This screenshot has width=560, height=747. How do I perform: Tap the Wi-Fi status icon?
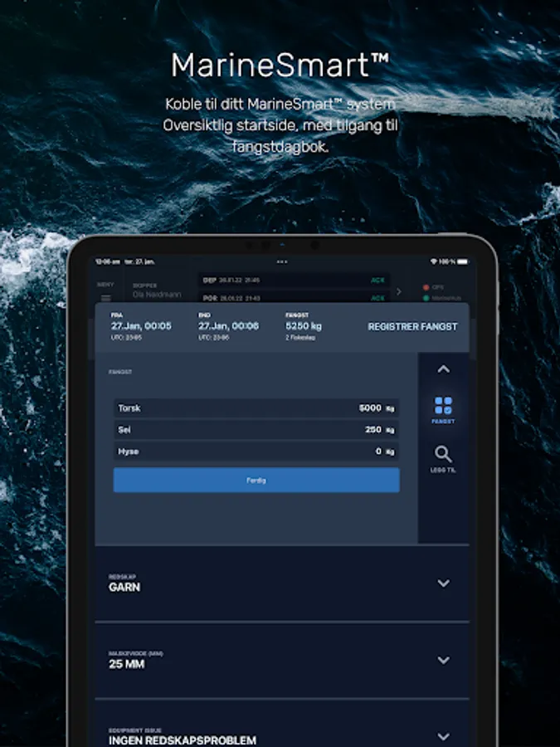433,261
